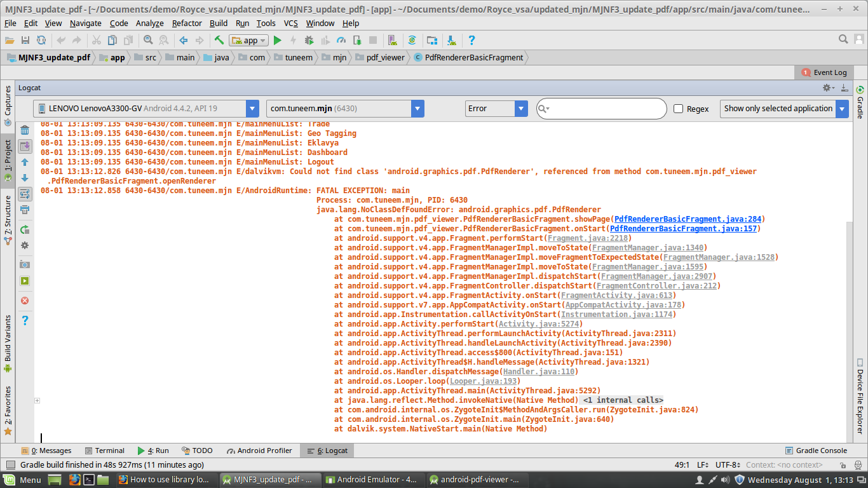Click the Up stack trace arrow icon

(x=25, y=163)
